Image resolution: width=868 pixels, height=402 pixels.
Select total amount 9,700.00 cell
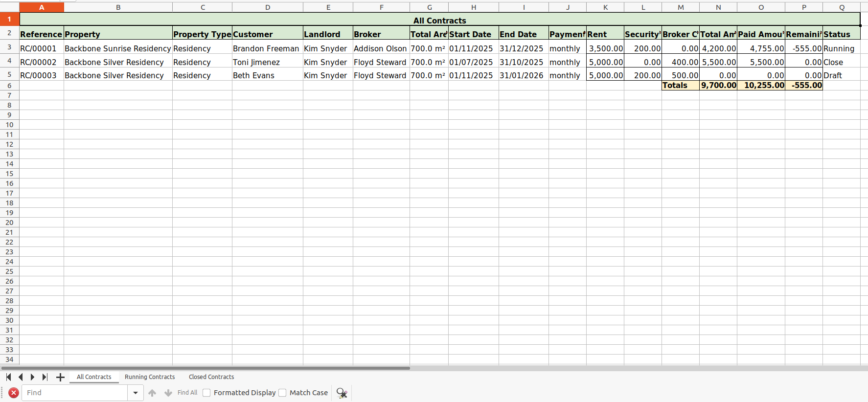click(718, 85)
